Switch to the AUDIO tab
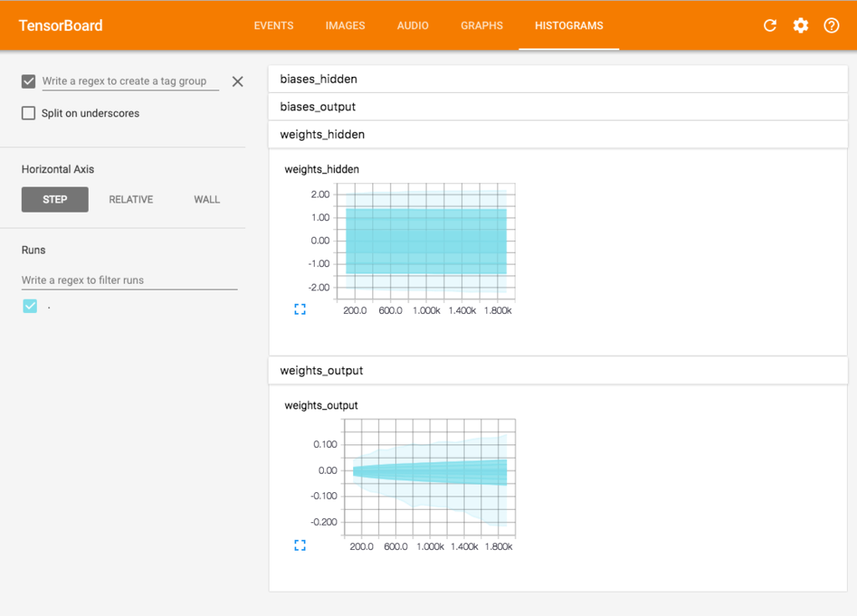The height and width of the screenshot is (616, 857). tap(413, 26)
